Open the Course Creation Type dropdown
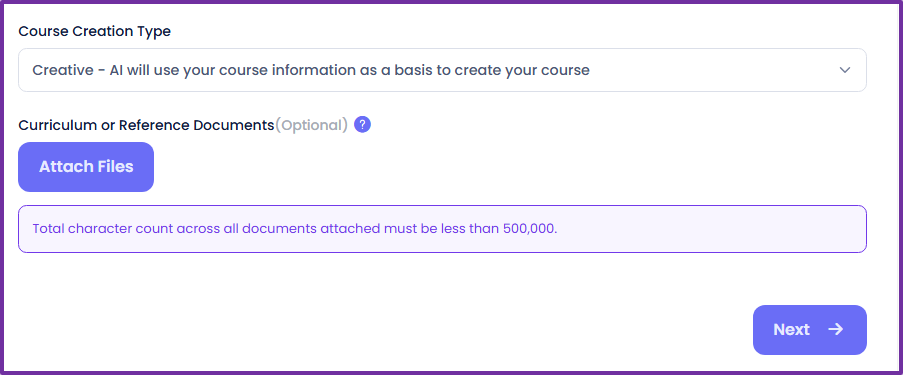Screen dimensions: 903x375 [x=442, y=70]
